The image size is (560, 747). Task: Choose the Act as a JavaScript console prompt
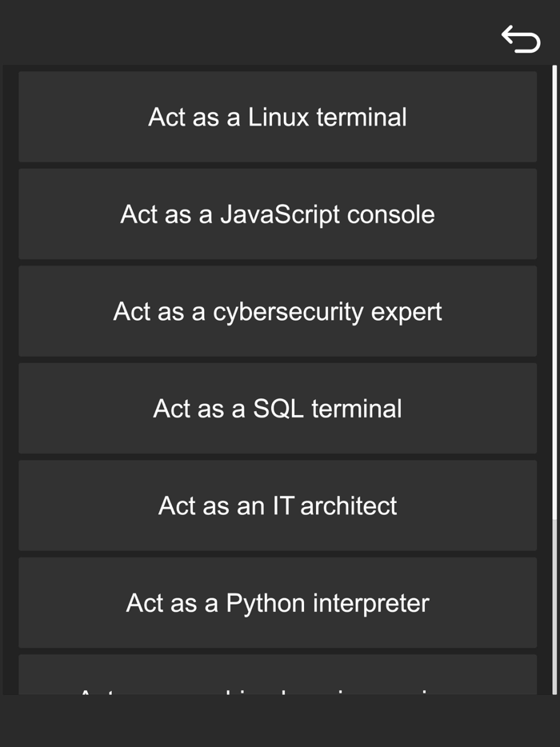[x=278, y=214]
